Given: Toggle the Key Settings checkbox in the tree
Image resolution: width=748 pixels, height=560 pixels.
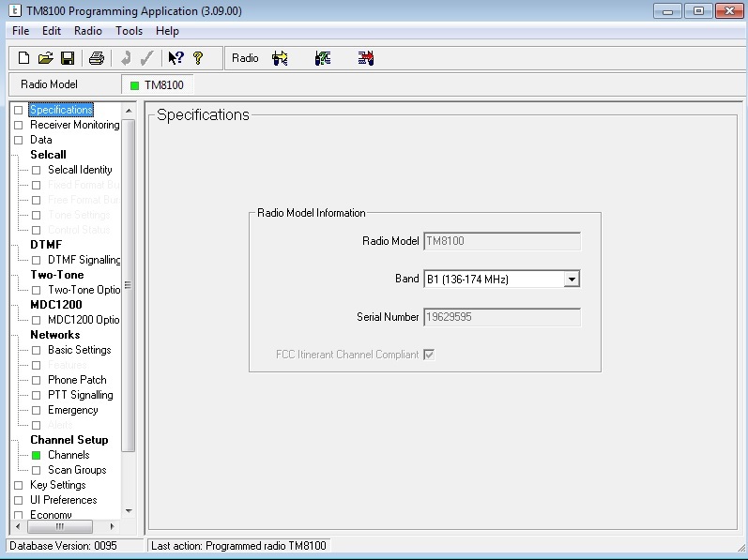Looking at the screenshot, I should 18,485.
